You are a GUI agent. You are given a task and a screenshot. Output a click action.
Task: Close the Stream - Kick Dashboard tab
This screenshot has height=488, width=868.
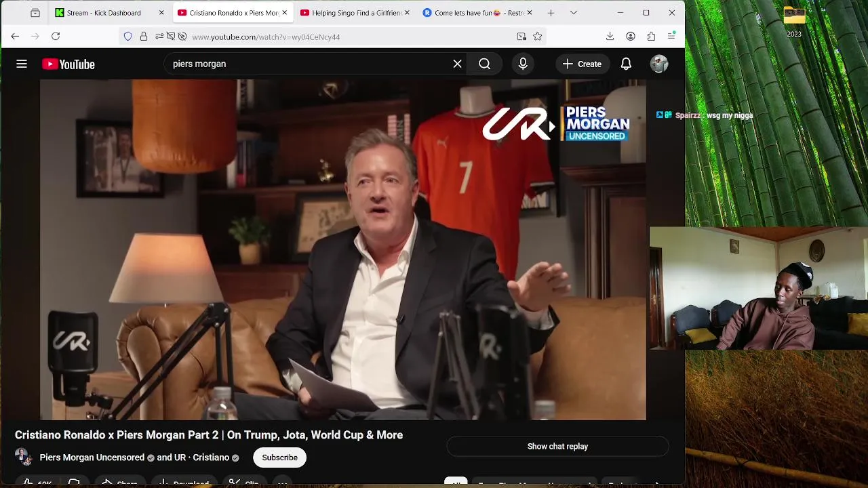[x=161, y=13]
